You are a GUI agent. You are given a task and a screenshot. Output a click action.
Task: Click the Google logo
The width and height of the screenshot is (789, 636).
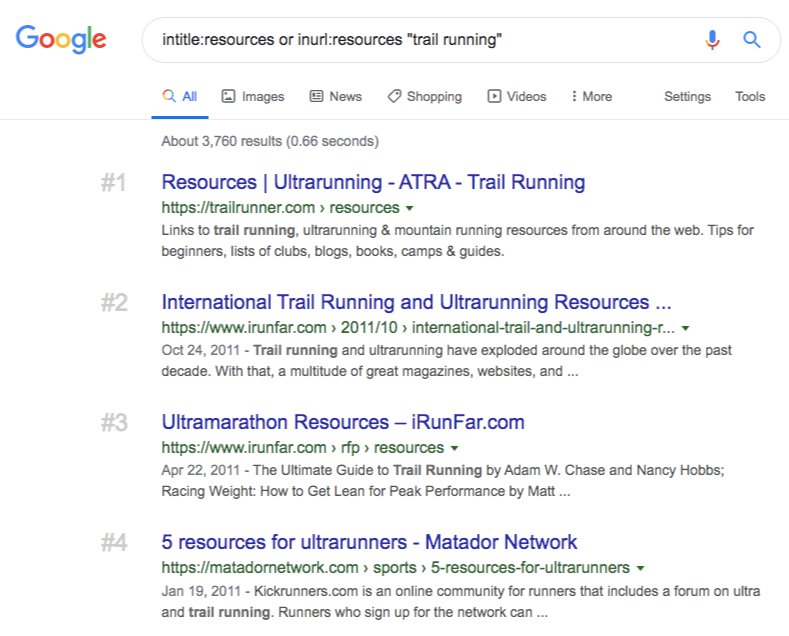pyautogui.click(x=61, y=39)
